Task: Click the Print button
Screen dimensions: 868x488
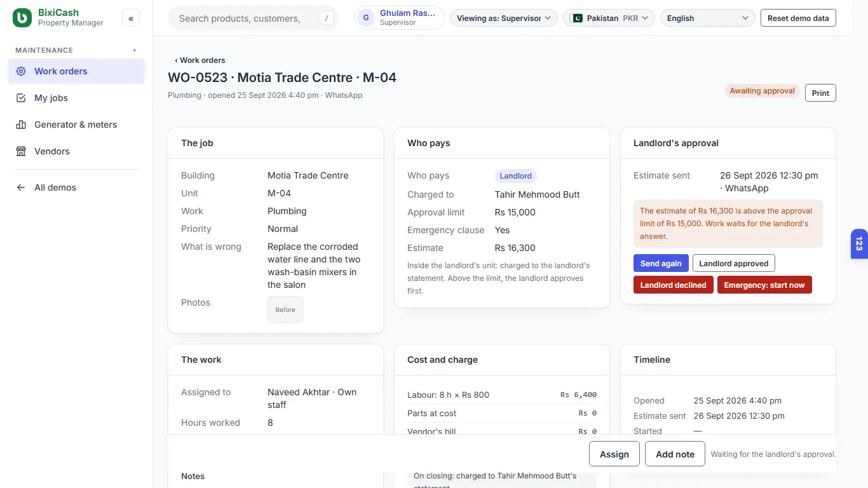Action: tap(820, 93)
